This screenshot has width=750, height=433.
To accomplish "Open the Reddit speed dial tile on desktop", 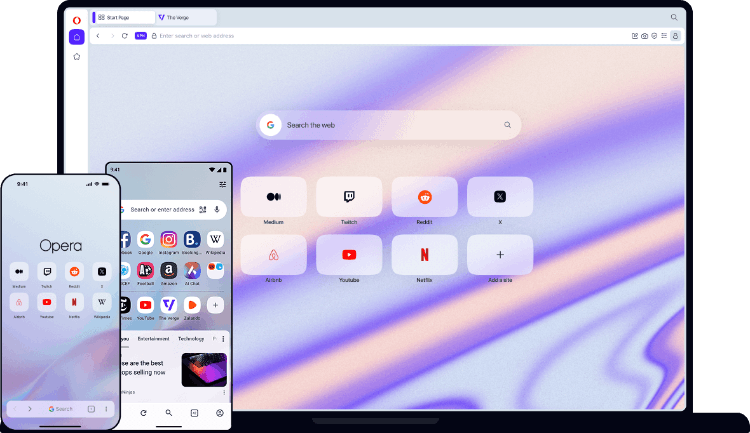I will (x=424, y=198).
